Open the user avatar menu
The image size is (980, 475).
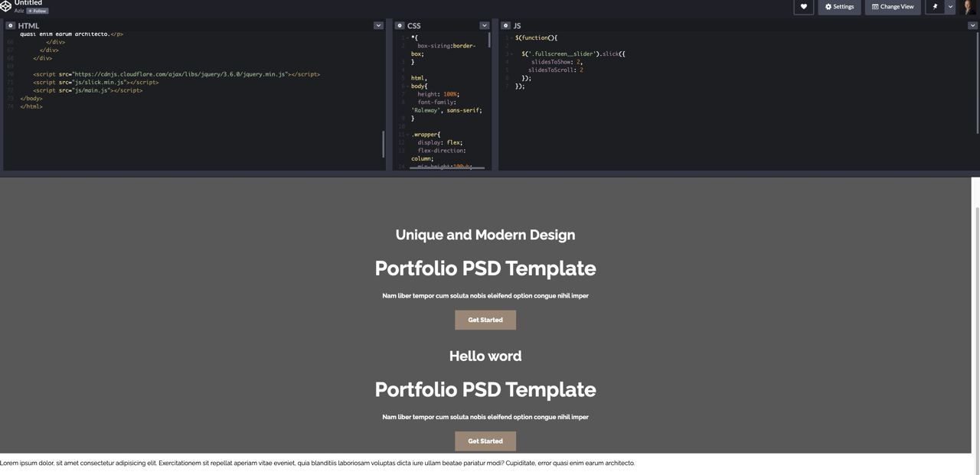click(969, 7)
